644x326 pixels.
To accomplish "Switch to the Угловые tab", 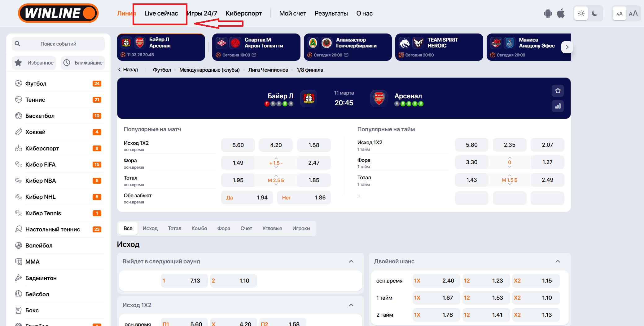I will point(272,228).
